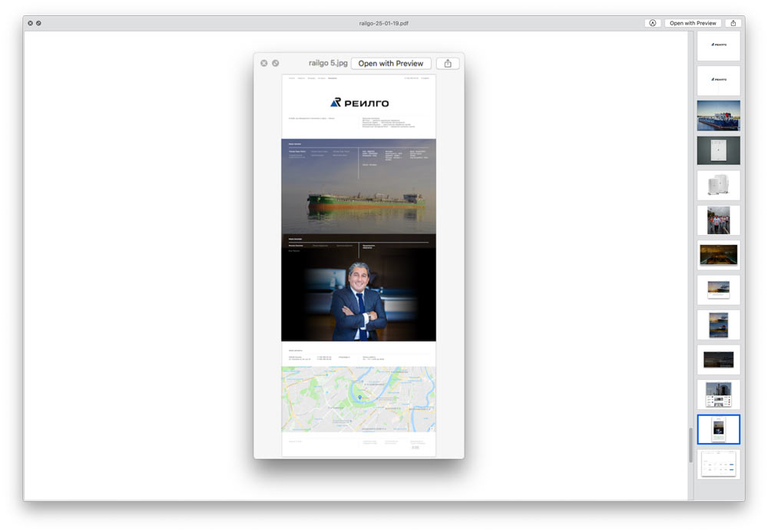The image size is (768, 532).
Task: Select the second logo page thumbnail
Action: tap(718, 81)
